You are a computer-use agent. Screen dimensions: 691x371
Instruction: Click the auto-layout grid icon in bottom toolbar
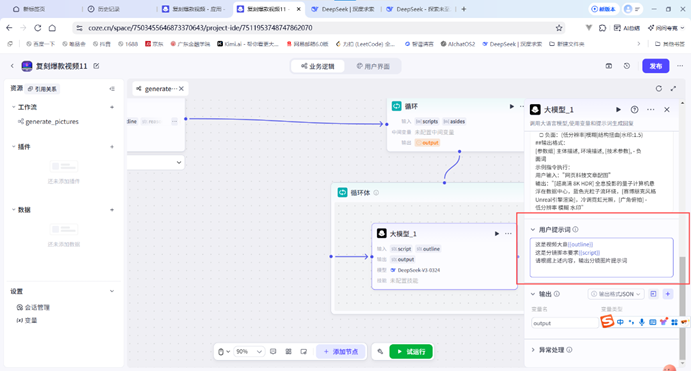288,352
